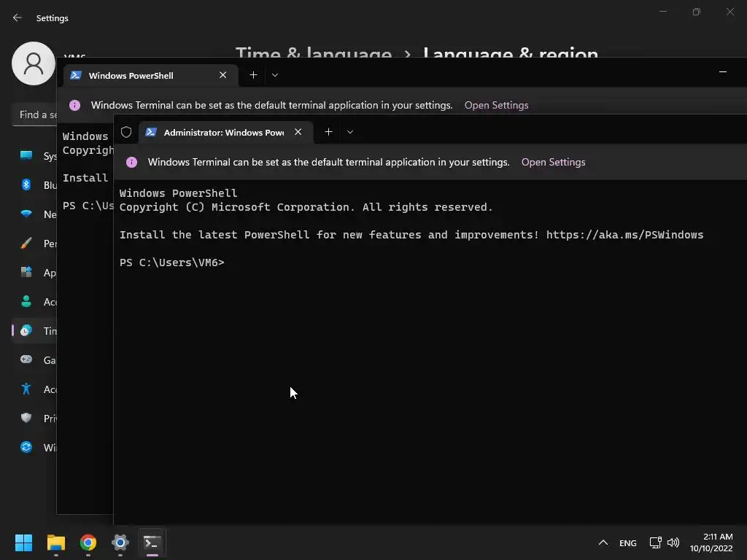Image resolution: width=747 pixels, height=560 pixels.
Task: Click the Terminal icon on the taskbar
Action: click(152, 542)
